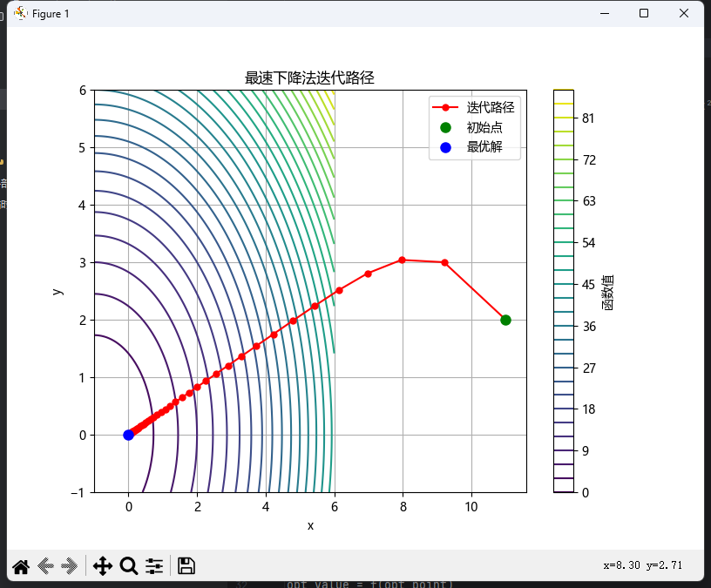Reset view with the Home icon
Viewport: 711px width, 588px height.
pyautogui.click(x=21, y=566)
